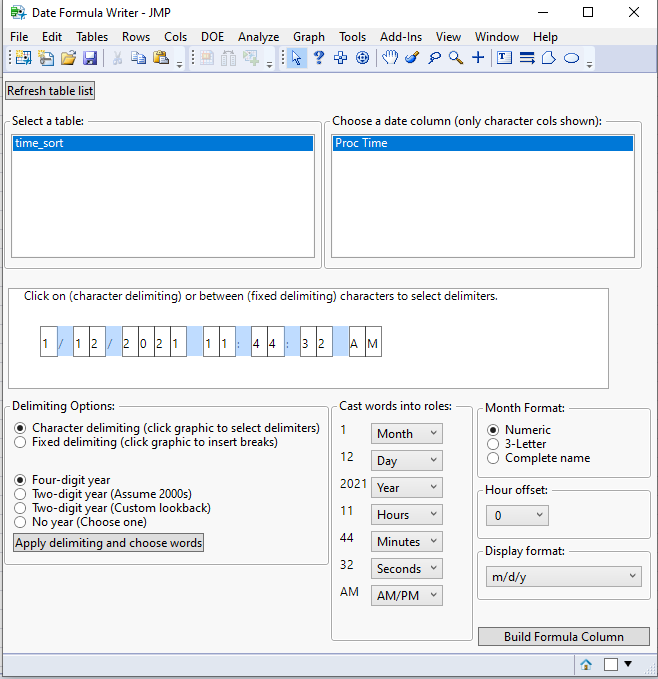Screen dimensions: 658x679
Task: Click the New Data Table toolbar icon
Action: 23,58
